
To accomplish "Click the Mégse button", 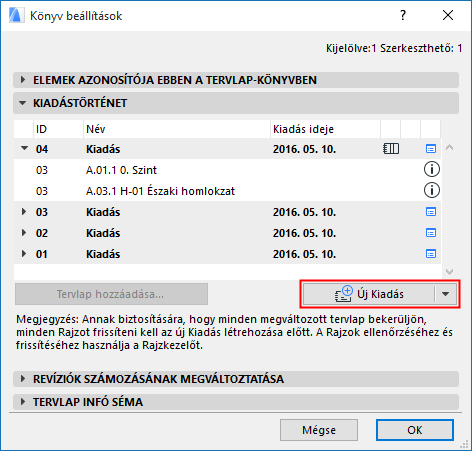I will [319, 430].
